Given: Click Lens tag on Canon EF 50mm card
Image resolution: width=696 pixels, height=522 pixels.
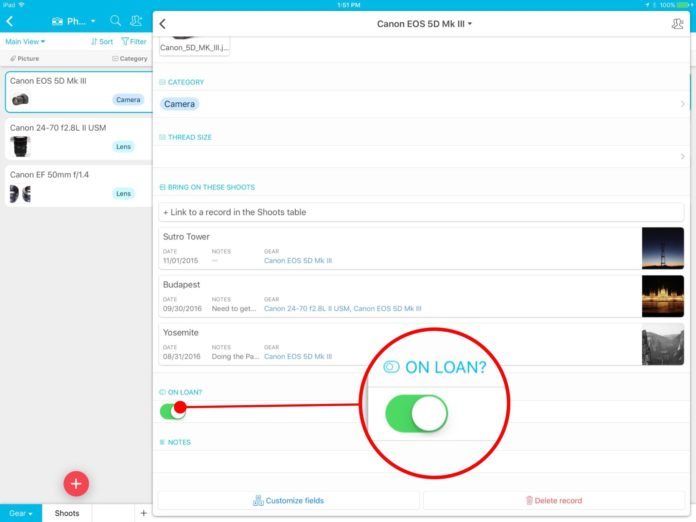Looking at the screenshot, I should (123, 194).
